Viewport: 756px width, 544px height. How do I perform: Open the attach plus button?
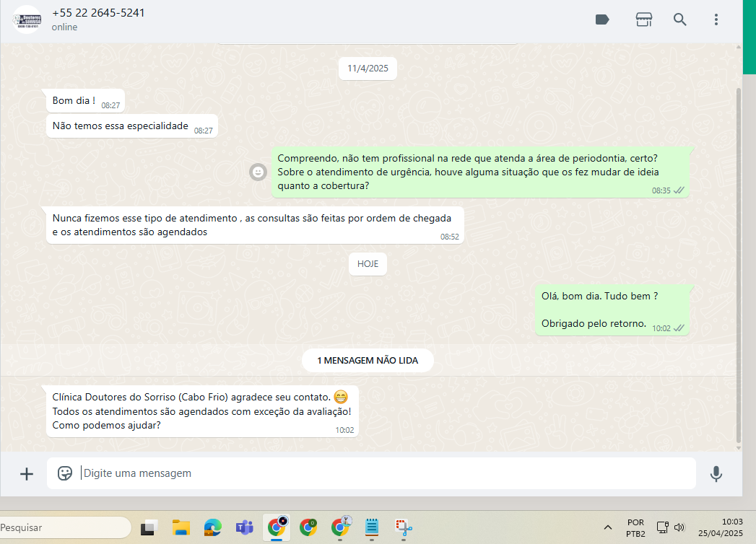[x=27, y=474]
